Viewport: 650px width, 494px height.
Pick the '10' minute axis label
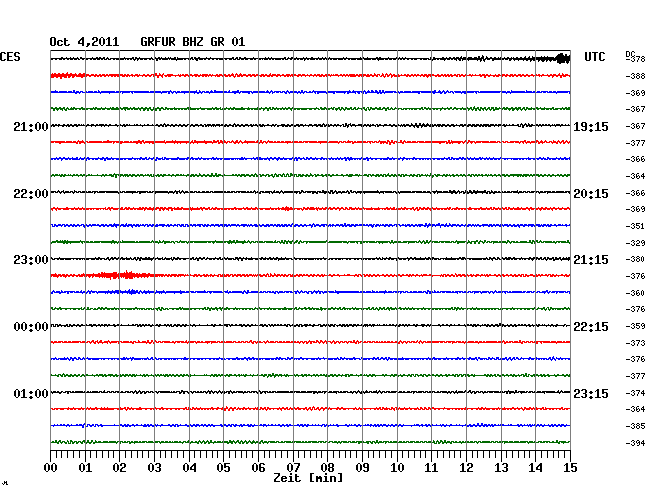coord(397,468)
